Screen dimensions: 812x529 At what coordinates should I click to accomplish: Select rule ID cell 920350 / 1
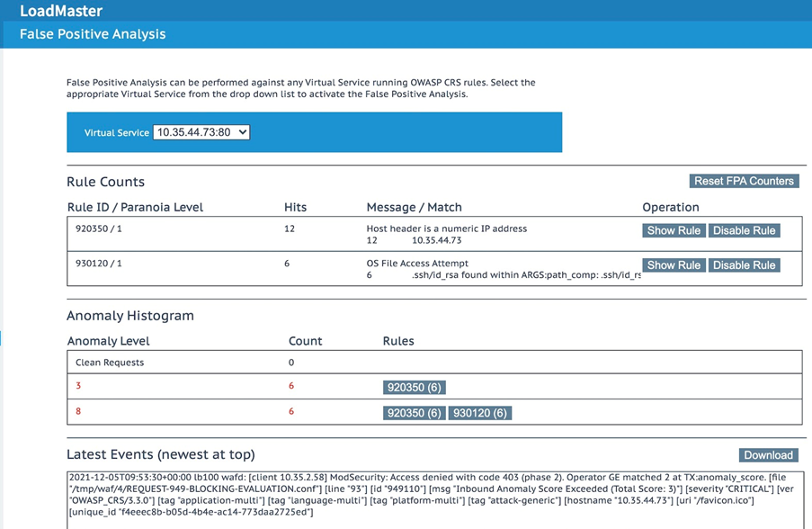click(x=99, y=229)
